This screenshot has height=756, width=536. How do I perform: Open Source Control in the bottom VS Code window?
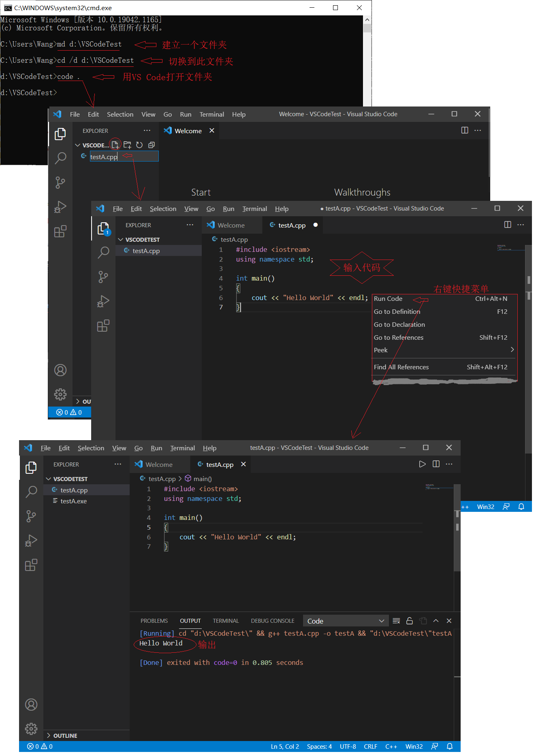31,516
